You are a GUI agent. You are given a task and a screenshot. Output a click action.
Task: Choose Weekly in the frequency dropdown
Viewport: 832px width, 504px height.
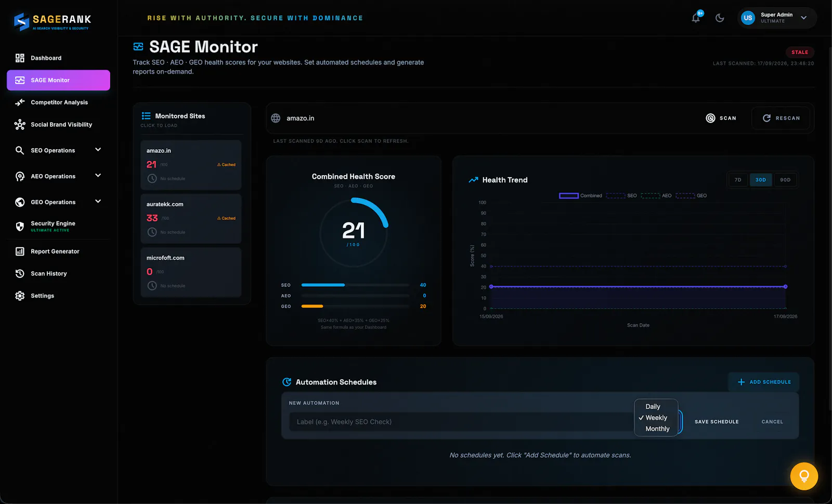click(656, 418)
